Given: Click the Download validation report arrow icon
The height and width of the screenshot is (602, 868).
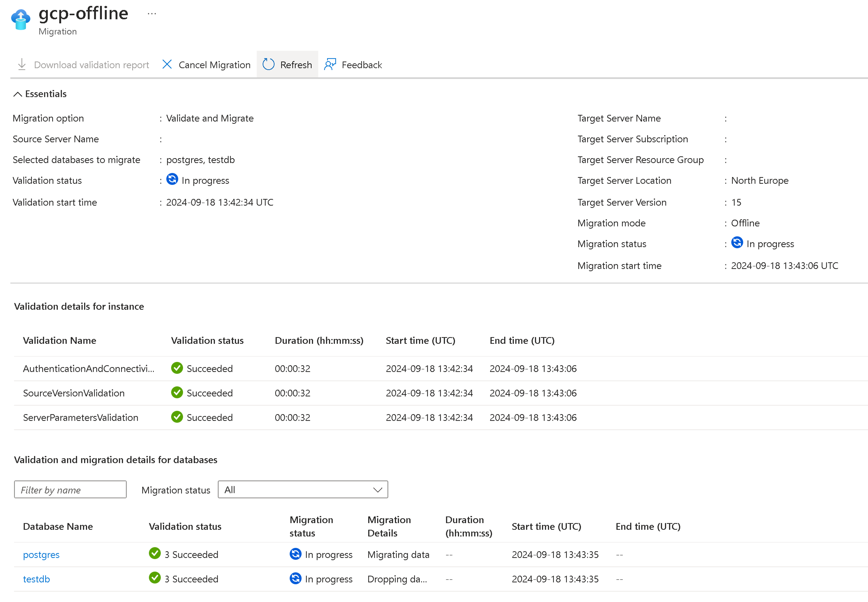Looking at the screenshot, I should point(22,65).
